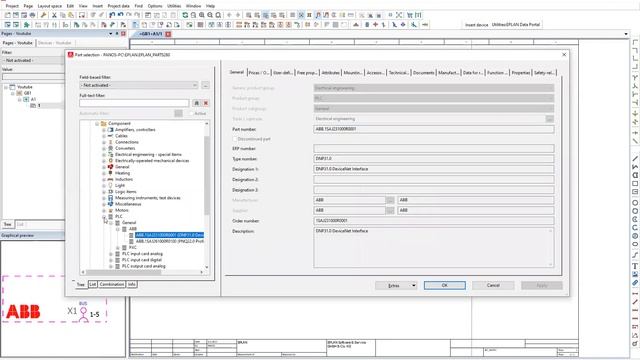Select page 1 in Pages tree
The height and width of the screenshot is (360, 640).
[39, 105]
